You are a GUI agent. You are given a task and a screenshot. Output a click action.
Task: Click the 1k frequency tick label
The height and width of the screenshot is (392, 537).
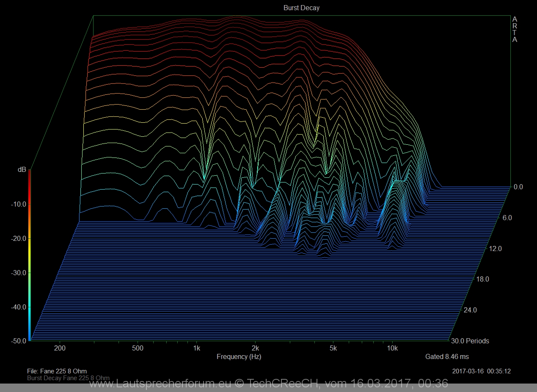pos(196,348)
